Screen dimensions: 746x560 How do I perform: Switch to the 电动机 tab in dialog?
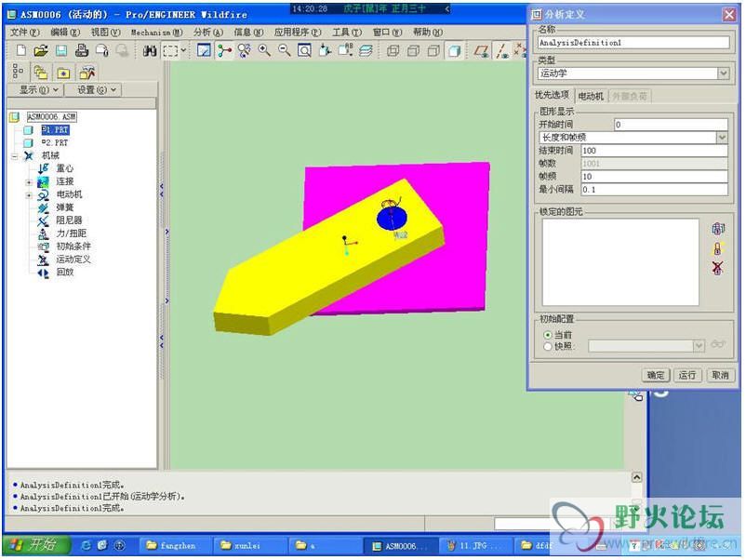click(591, 96)
